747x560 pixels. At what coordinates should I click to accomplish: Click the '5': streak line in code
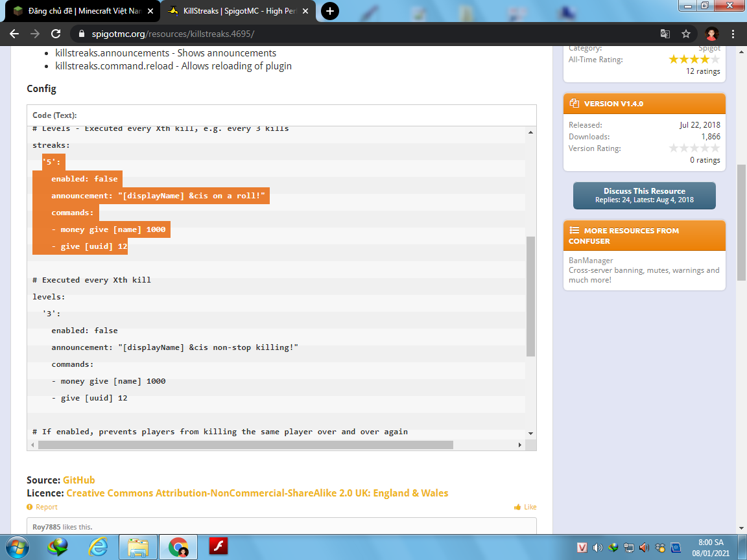coord(51,162)
